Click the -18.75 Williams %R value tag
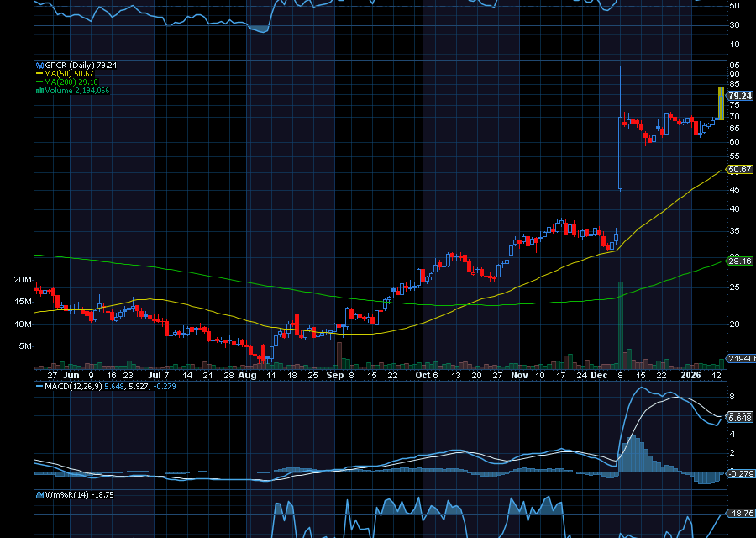Viewport: 756px width, 538px height. tap(739, 513)
